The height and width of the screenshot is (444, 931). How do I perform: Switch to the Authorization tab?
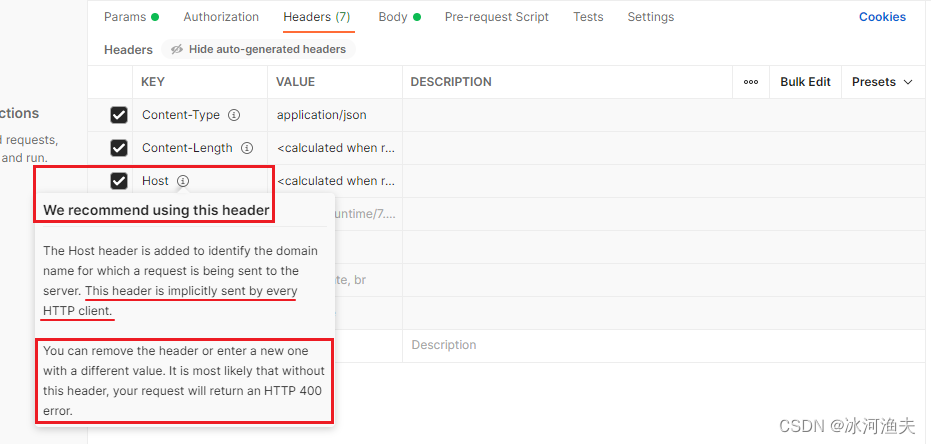pos(221,17)
